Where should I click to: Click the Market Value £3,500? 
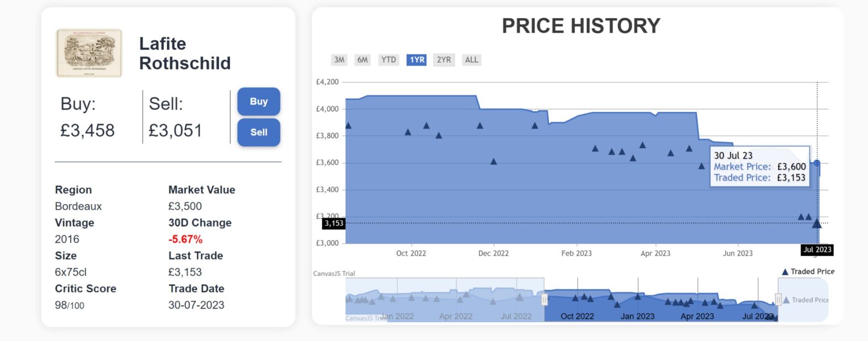tap(185, 206)
